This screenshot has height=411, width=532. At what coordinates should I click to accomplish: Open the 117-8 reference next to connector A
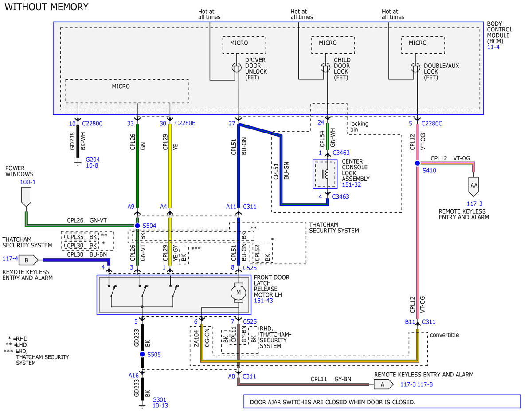(424, 384)
